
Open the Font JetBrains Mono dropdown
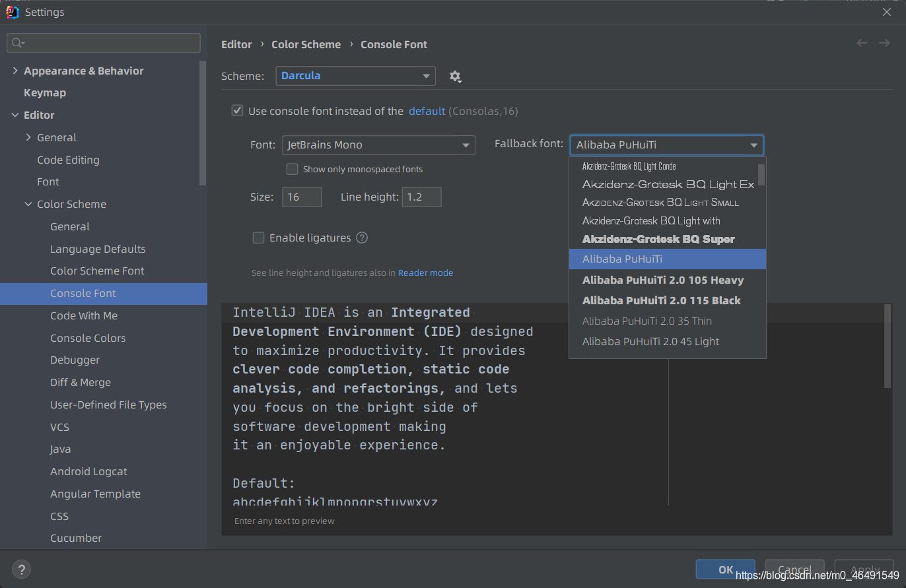(x=378, y=145)
